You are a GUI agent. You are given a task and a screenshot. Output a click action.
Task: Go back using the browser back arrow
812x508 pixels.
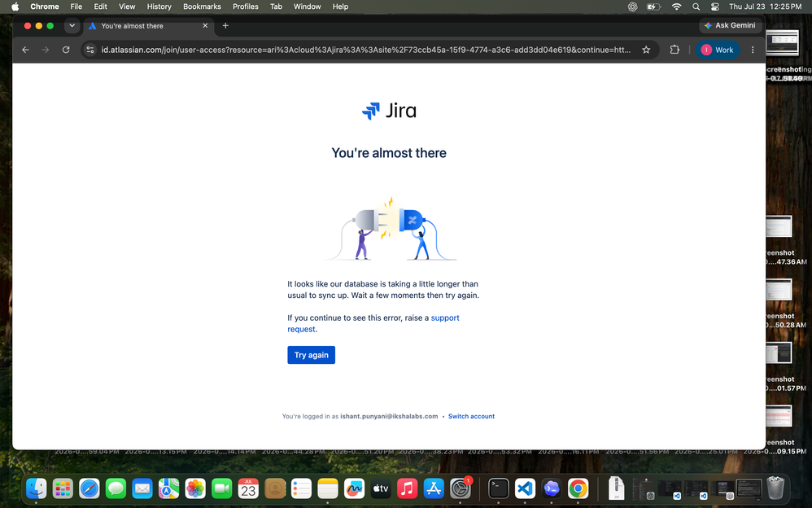point(25,50)
